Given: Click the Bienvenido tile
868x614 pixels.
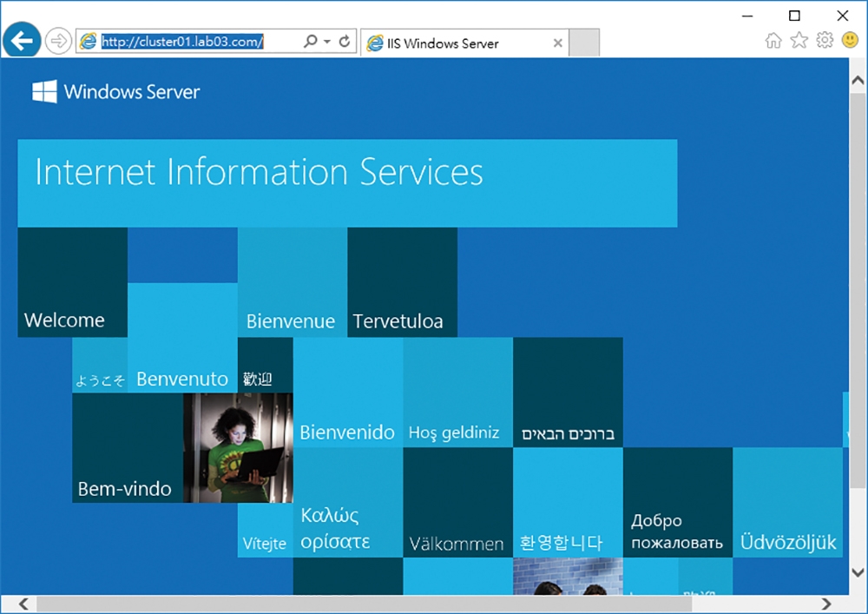Looking at the screenshot, I should pos(348,393).
